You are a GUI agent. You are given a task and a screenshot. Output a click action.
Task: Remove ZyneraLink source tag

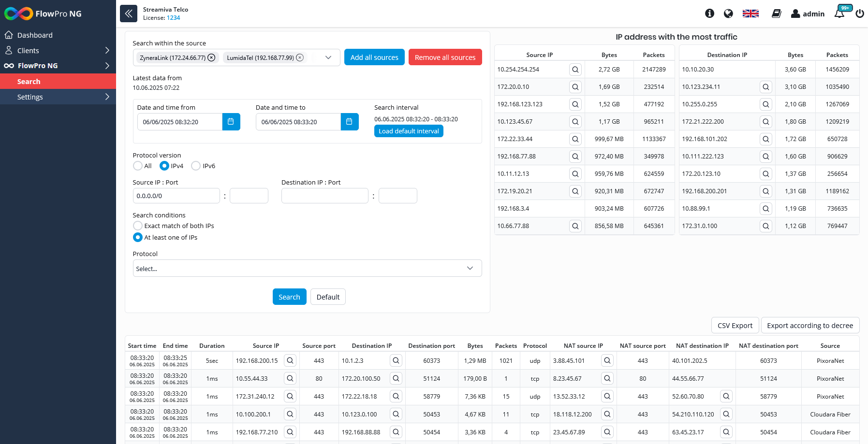[211, 57]
